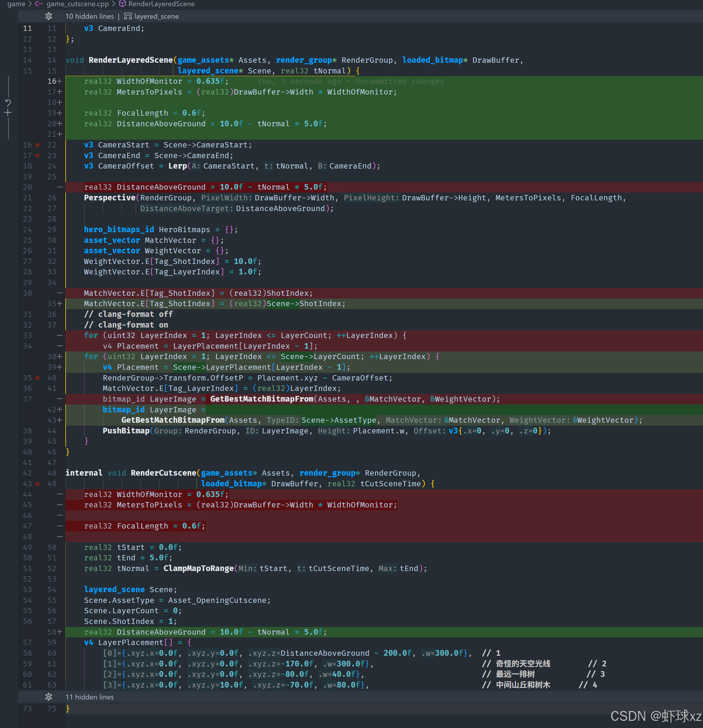This screenshot has width=703, height=728.
Task: Open game_cutscene.cpp breadcrumb item
Action: coord(78,4)
